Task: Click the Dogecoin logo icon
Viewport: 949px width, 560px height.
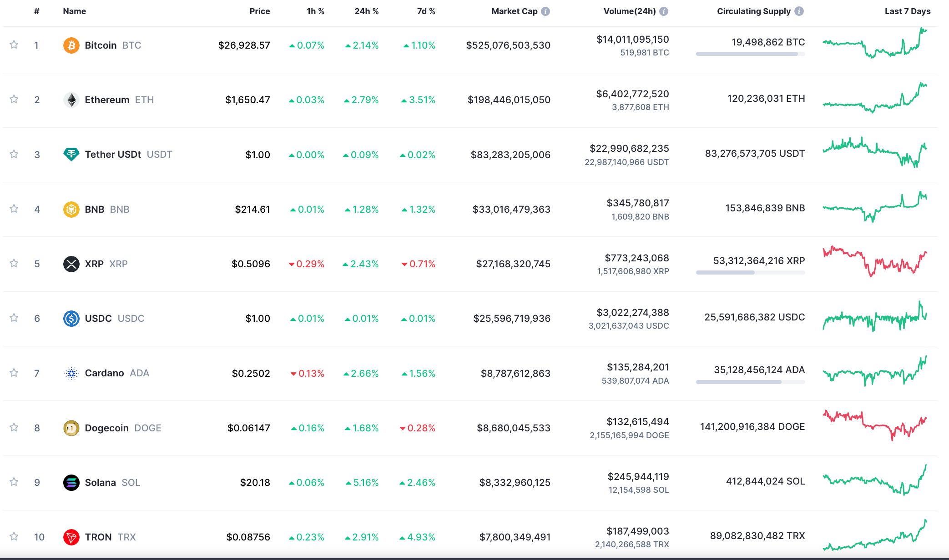Action: coord(71,428)
